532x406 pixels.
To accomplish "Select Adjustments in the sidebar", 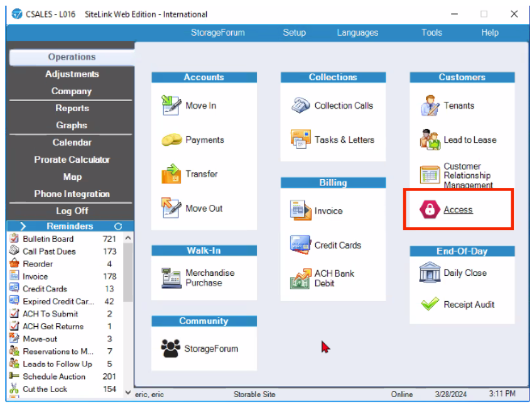I will 72,74.
